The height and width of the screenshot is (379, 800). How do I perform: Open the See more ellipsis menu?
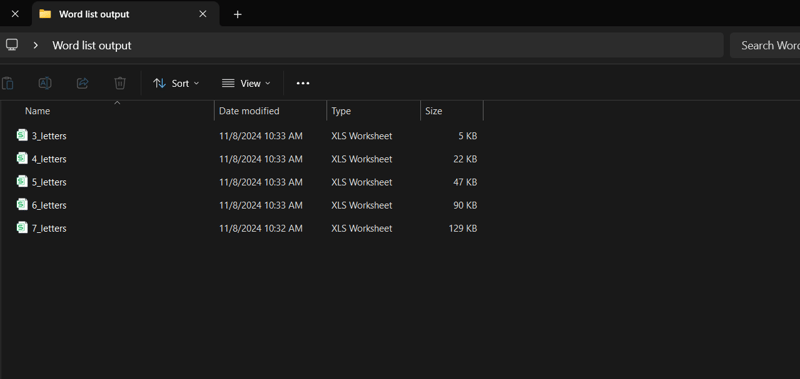point(303,83)
